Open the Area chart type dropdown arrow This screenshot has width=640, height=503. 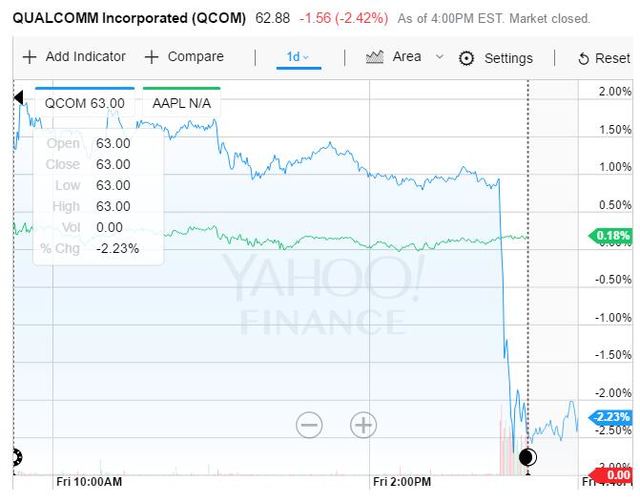439,57
